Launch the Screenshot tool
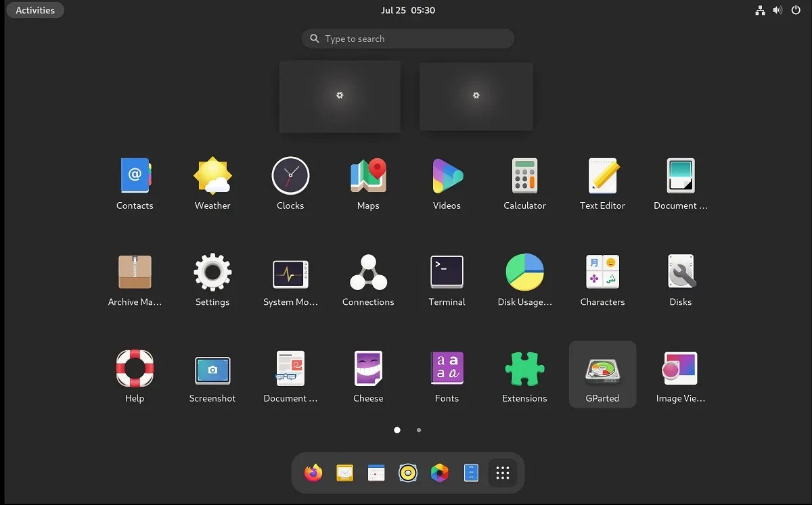This screenshot has height=505, width=812. (x=212, y=375)
